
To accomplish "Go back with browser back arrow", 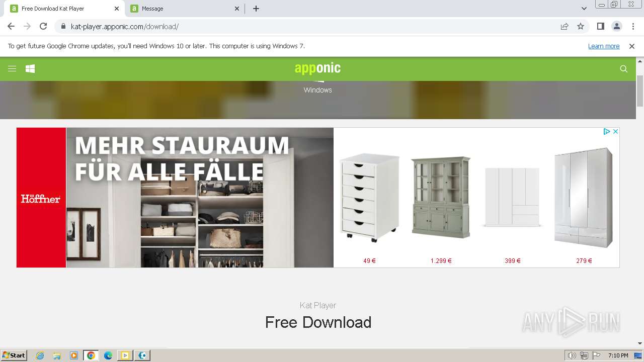I will pos(11,26).
